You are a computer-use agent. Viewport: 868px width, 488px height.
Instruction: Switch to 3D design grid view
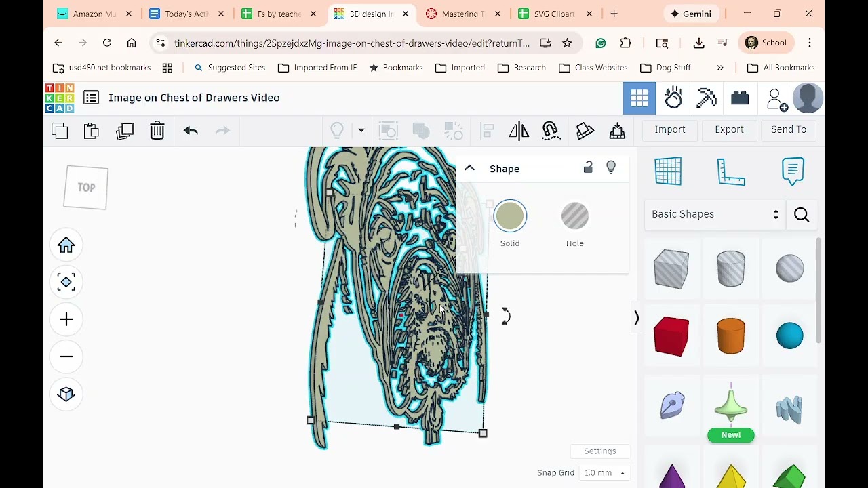(x=639, y=98)
